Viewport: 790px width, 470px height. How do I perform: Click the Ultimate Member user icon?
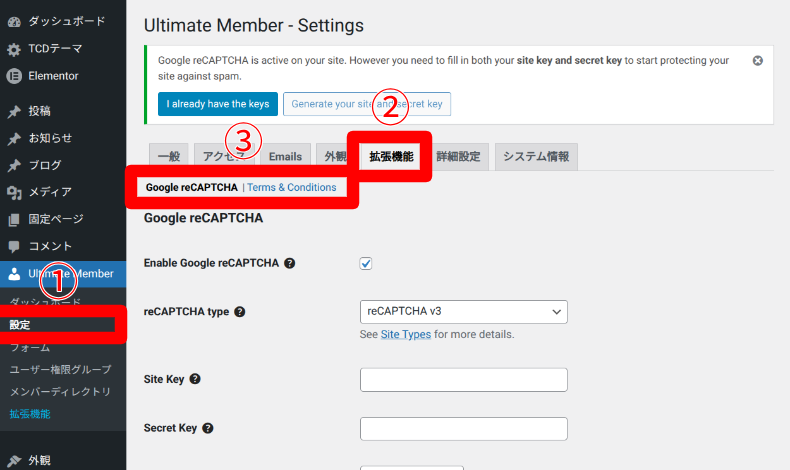(x=14, y=274)
